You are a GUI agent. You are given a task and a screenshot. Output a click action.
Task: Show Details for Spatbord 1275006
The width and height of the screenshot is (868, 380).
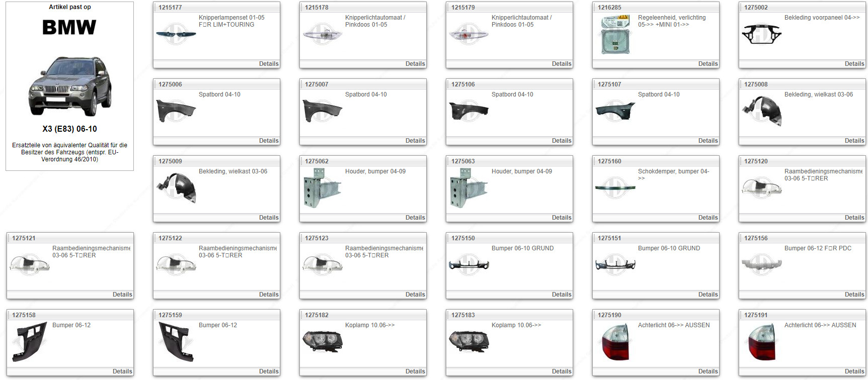(x=269, y=141)
